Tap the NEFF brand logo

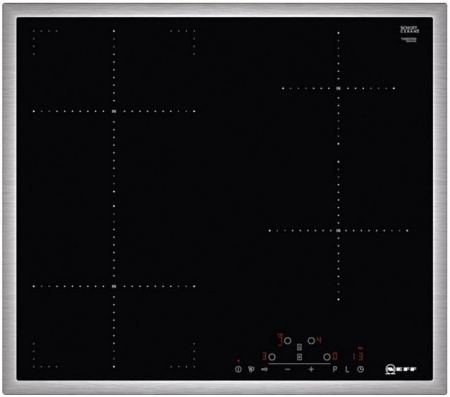[401, 370]
